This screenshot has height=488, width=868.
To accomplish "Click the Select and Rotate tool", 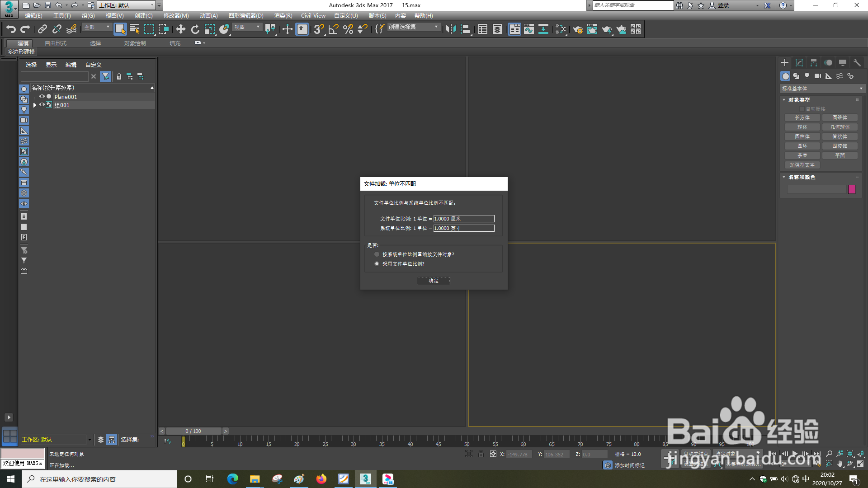I will (x=195, y=29).
